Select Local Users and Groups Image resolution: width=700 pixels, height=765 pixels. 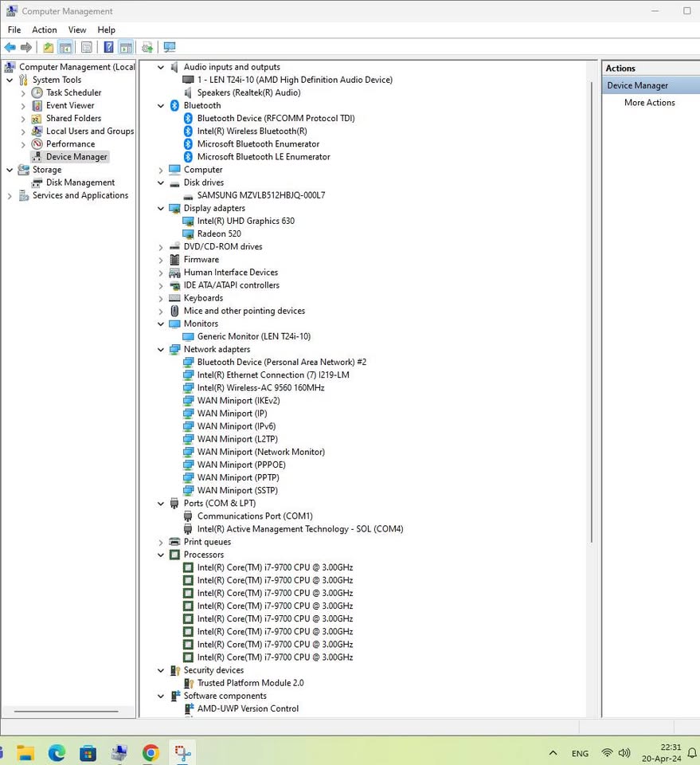pyautogui.click(x=90, y=131)
